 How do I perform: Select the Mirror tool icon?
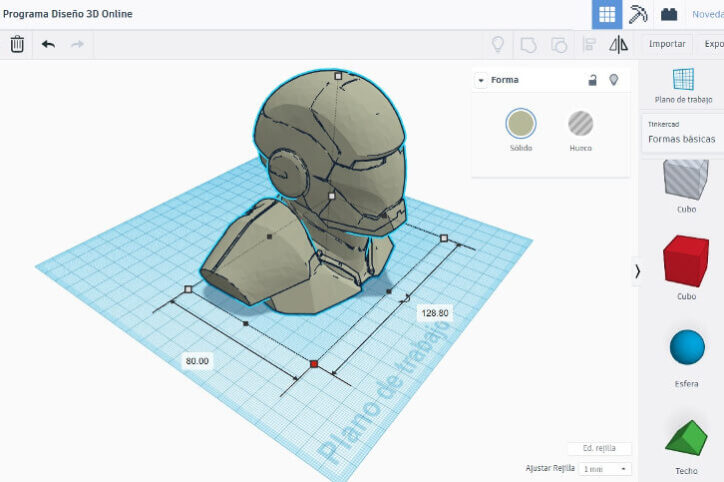(618, 44)
